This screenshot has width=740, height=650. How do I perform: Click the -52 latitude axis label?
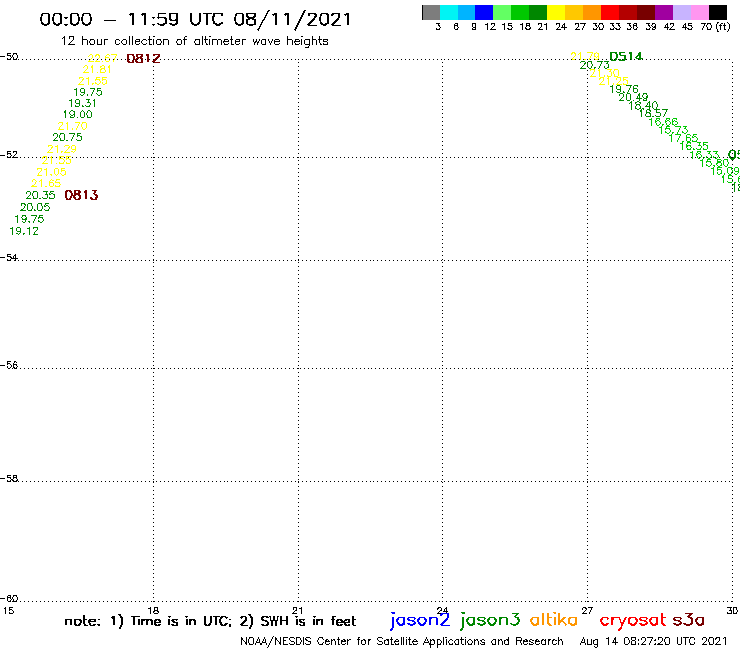9,155
